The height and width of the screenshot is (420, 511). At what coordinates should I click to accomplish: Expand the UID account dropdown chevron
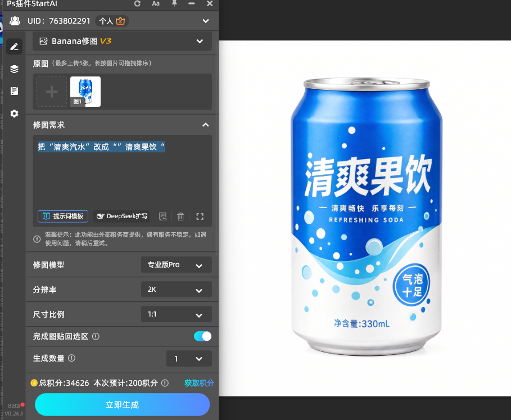tap(206, 21)
